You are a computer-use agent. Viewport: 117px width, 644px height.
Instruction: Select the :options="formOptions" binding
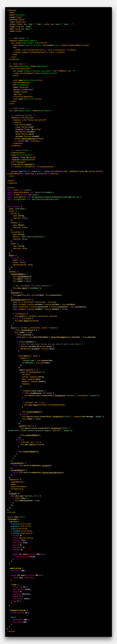(x=23, y=90)
